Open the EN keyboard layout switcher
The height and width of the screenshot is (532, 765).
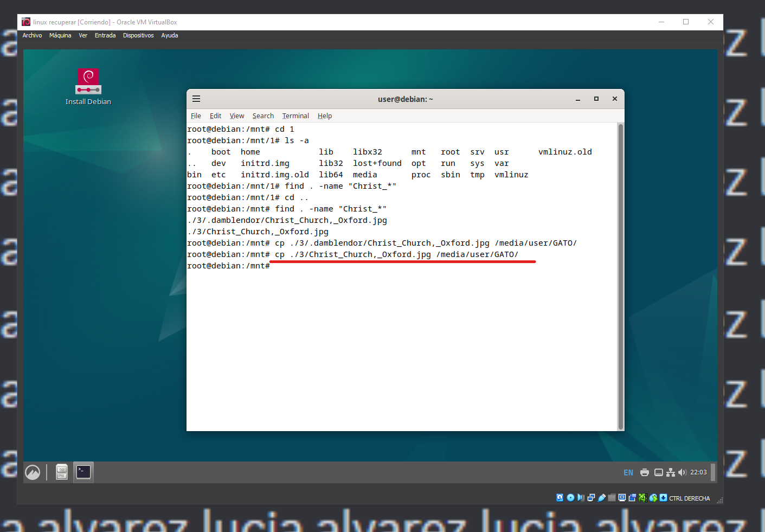[628, 472]
